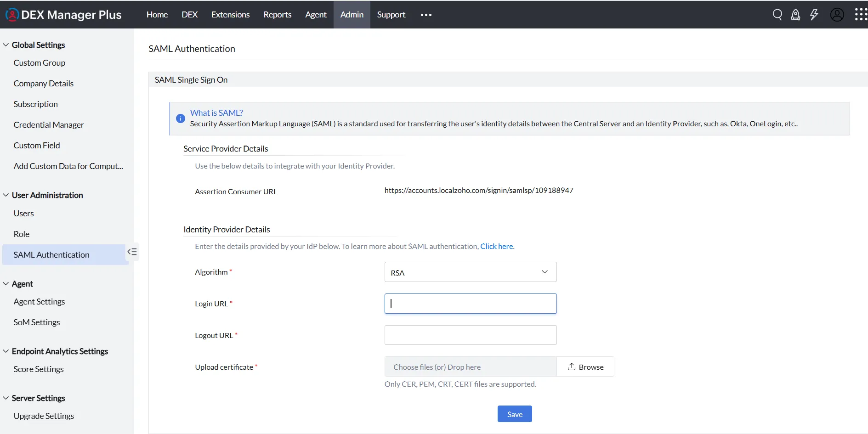Collapse the Agent sidebar section
This screenshot has height=434, width=868.
pos(6,284)
